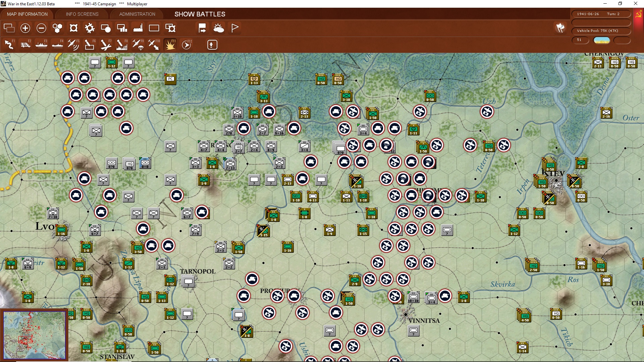Select Air Transport paradrop mode (F9)

(138, 45)
